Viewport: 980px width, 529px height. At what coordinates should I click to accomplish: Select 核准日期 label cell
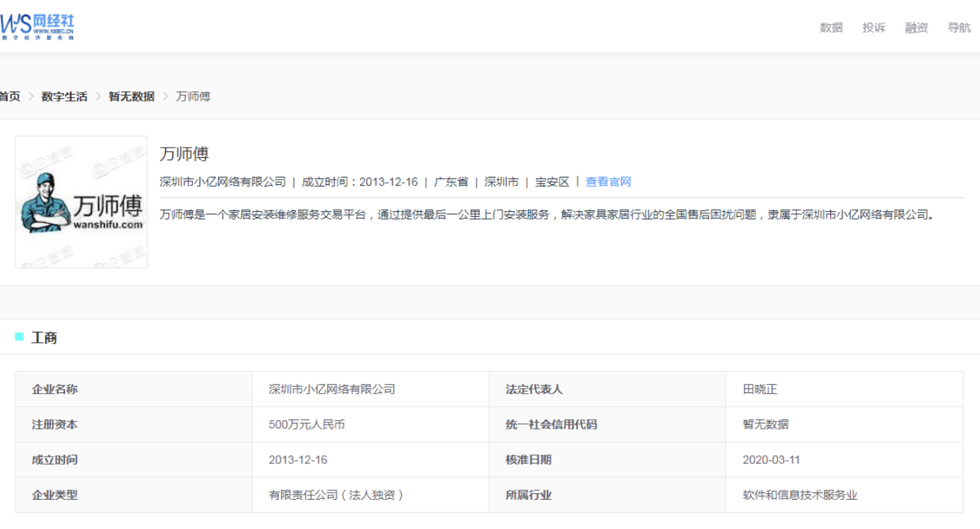[x=608, y=460]
